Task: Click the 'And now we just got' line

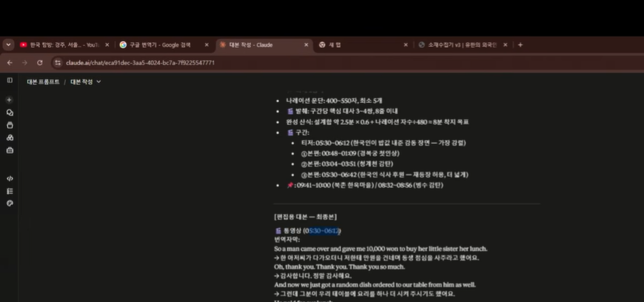Action: [x=375, y=284]
